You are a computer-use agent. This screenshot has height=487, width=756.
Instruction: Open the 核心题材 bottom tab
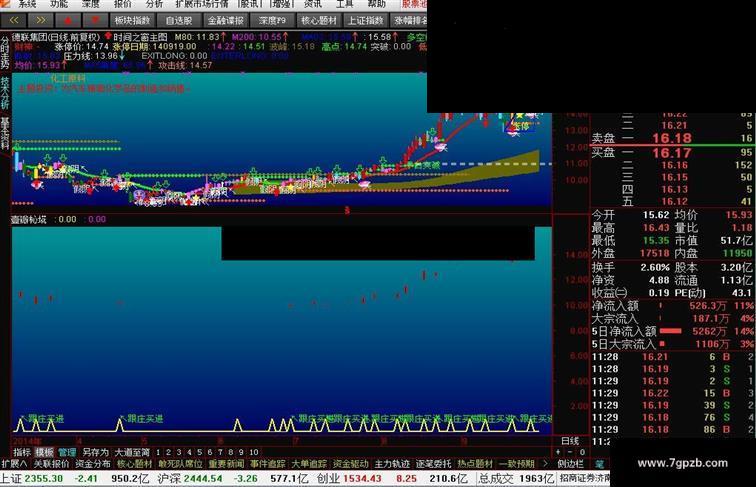(x=135, y=464)
